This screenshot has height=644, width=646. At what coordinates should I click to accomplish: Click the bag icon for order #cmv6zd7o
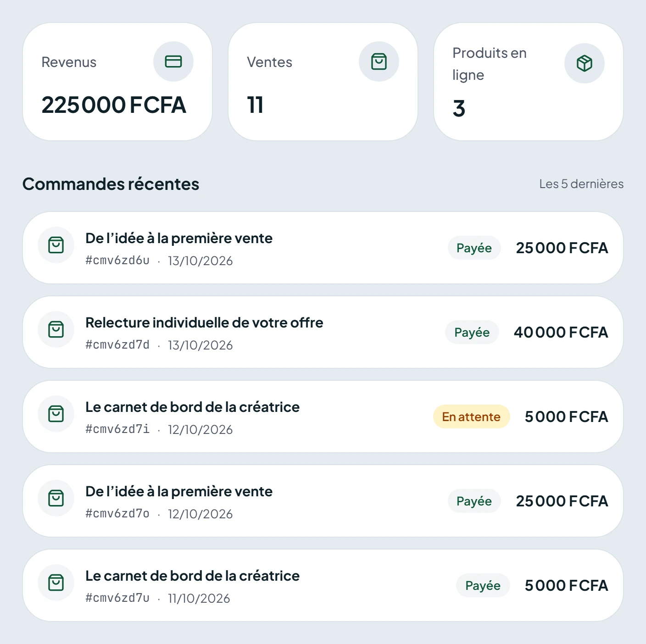click(x=56, y=498)
